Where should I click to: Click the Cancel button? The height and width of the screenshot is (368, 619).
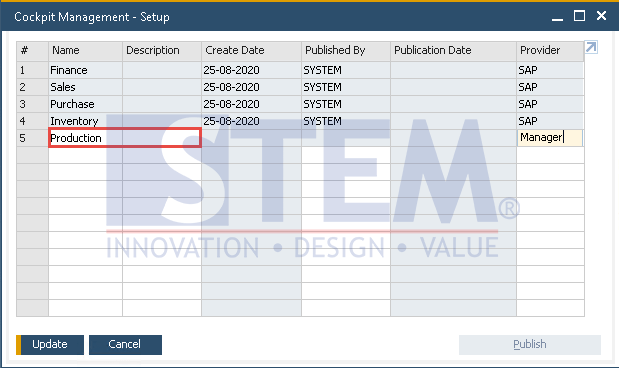[x=125, y=344]
